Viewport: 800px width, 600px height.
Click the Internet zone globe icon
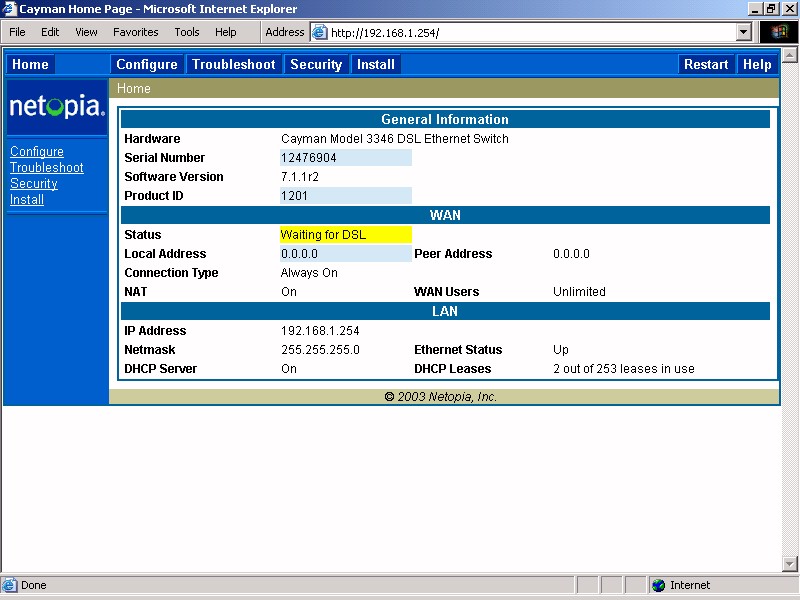659,585
